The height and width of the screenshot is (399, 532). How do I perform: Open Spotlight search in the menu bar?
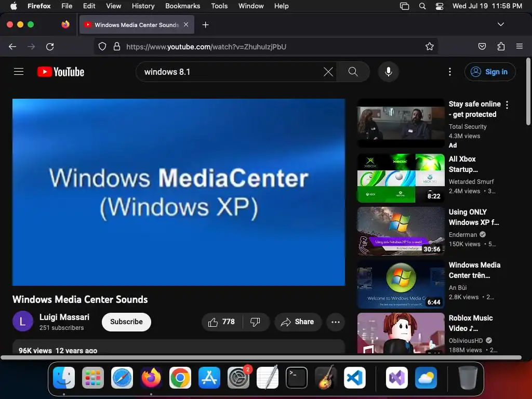(422, 6)
